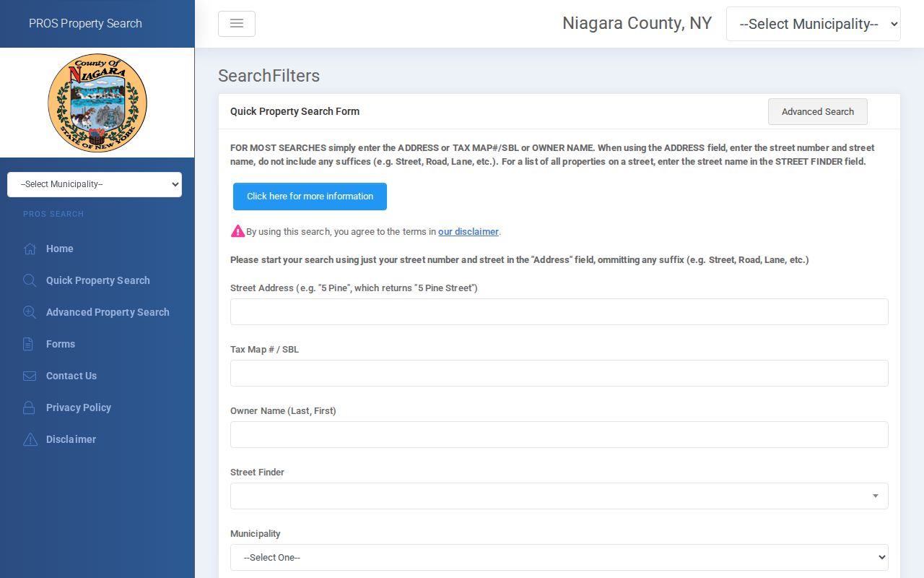Click the hamburger menu toggle icon

[237, 24]
